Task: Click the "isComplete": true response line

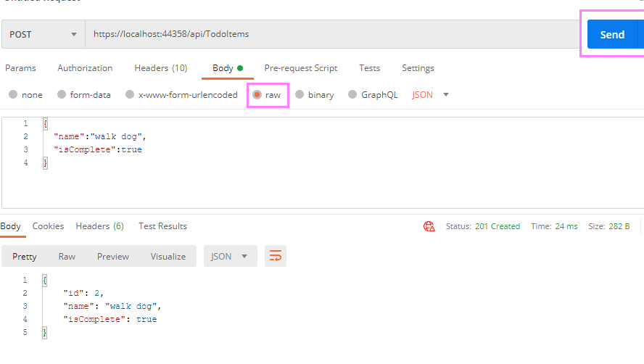Action: [x=110, y=319]
